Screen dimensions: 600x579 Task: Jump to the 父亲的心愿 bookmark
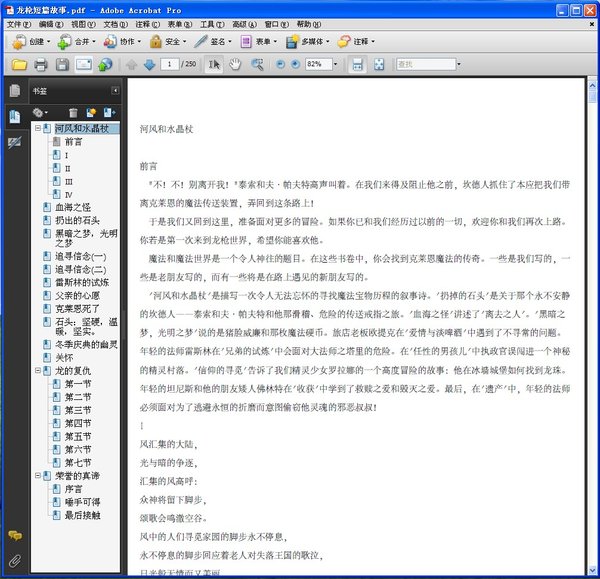pos(77,295)
